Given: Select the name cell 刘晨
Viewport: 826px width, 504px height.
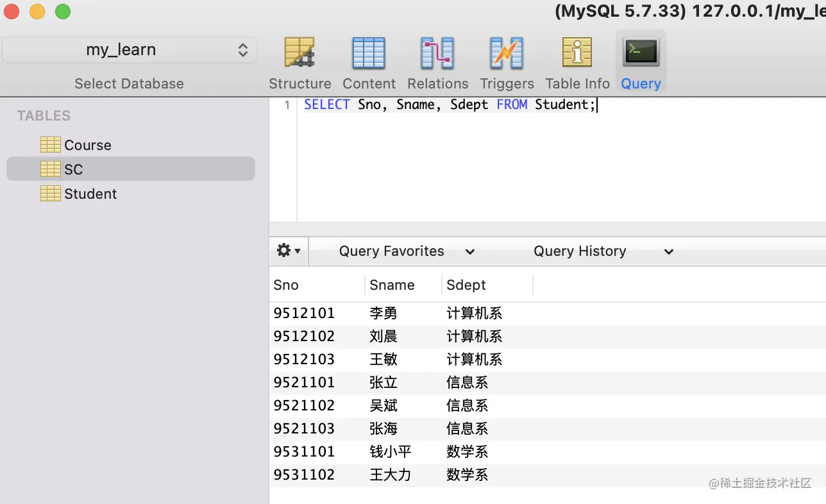Looking at the screenshot, I should 383,337.
